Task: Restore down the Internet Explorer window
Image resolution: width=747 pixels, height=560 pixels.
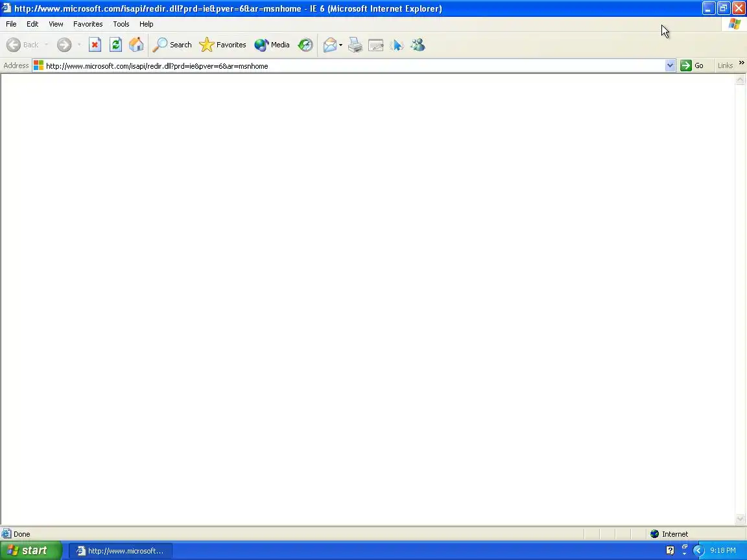Action: 724,8
